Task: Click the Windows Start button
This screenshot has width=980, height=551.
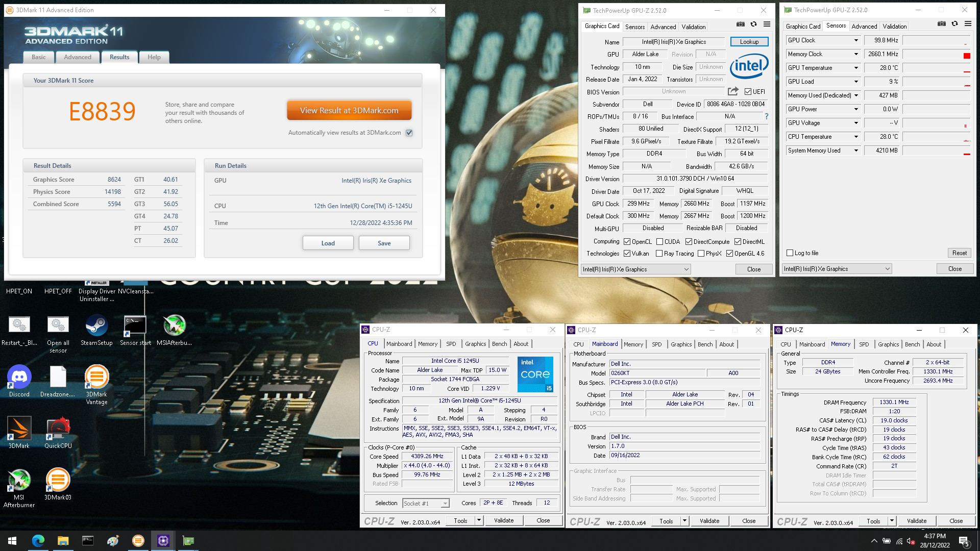Action: [x=12, y=541]
